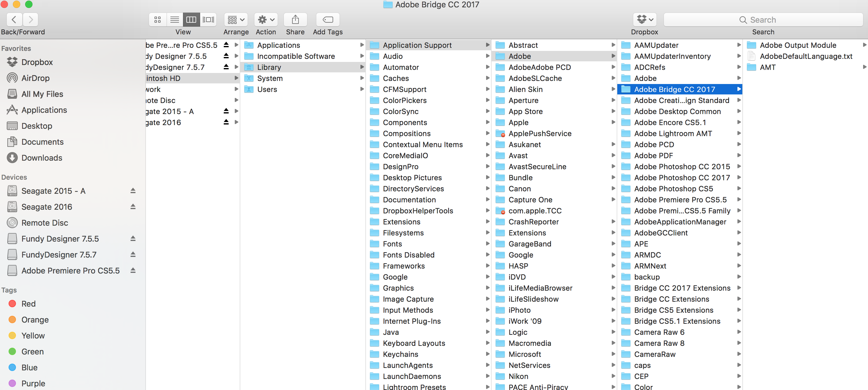Eject Fundy Designer 7.5.5 in sidebar
The width and height of the screenshot is (868, 390).
(133, 238)
